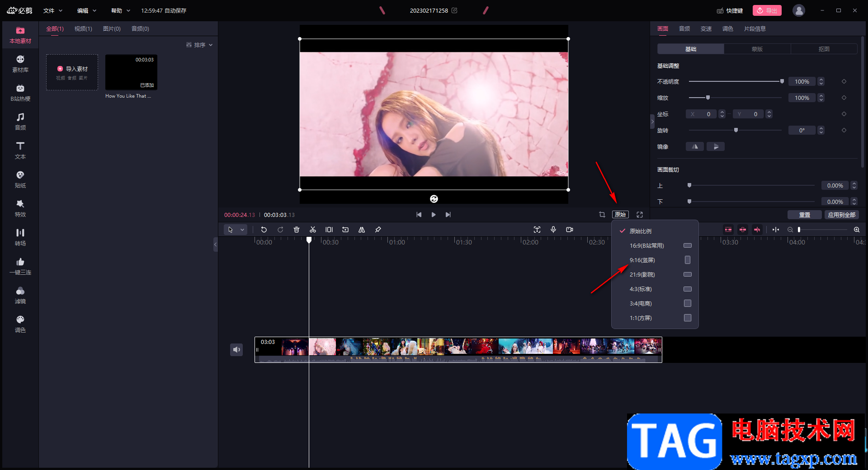Switch to the 视频(1) tab
Viewport: 868px width, 470px height.
(x=83, y=28)
